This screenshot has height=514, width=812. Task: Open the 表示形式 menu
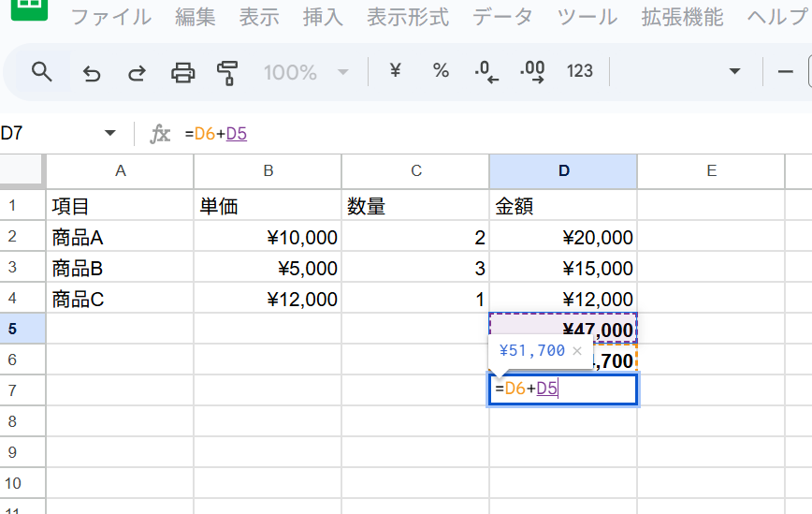[407, 17]
